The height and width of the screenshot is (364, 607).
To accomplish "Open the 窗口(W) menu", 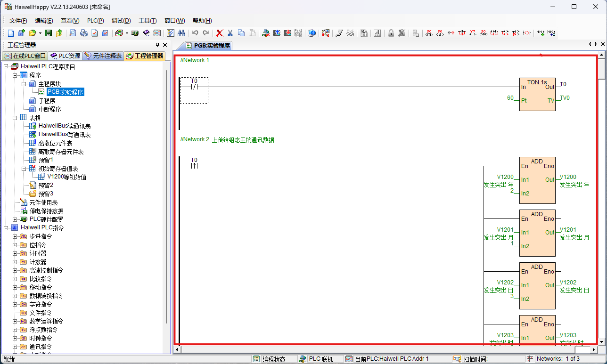I will 174,21.
